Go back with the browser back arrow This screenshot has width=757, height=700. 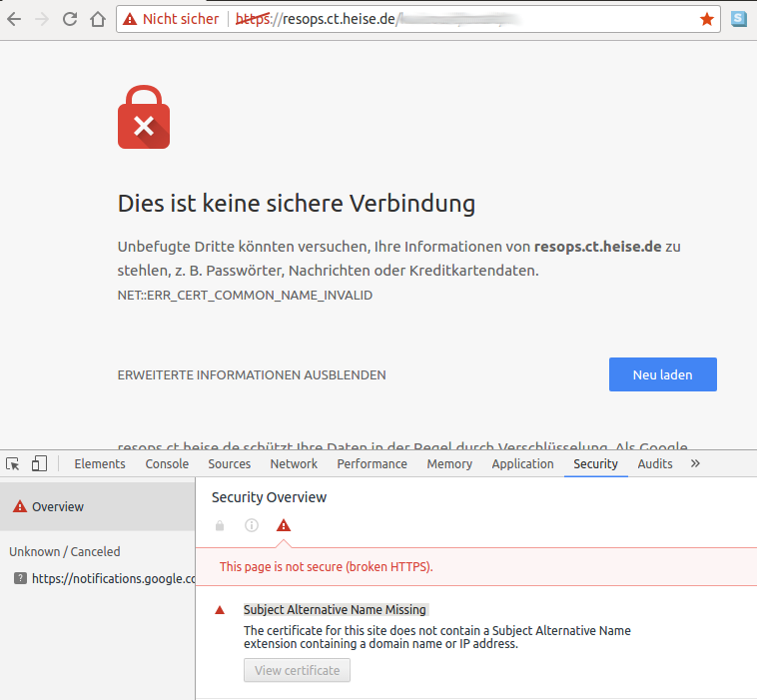[x=14, y=19]
